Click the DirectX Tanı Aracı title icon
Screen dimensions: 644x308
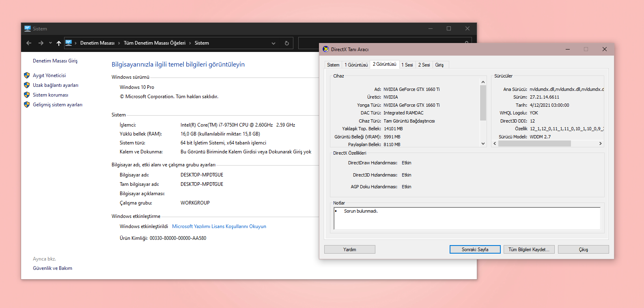pos(326,49)
